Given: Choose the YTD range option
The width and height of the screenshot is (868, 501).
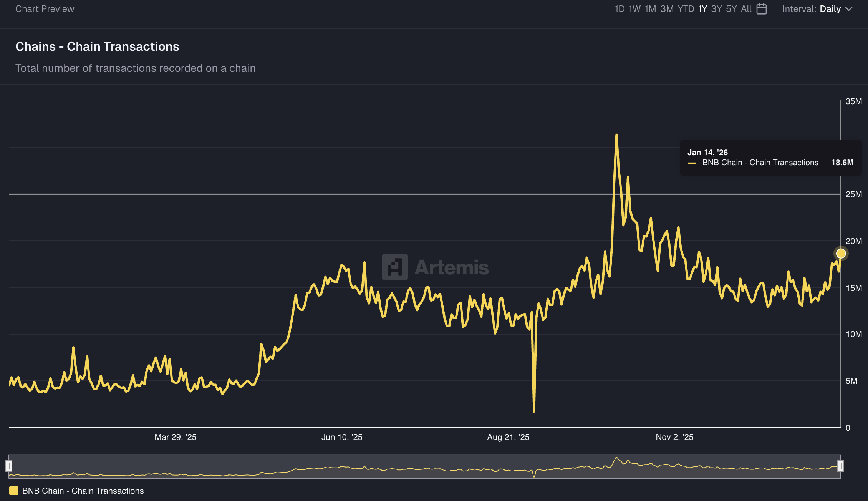Looking at the screenshot, I should [686, 9].
